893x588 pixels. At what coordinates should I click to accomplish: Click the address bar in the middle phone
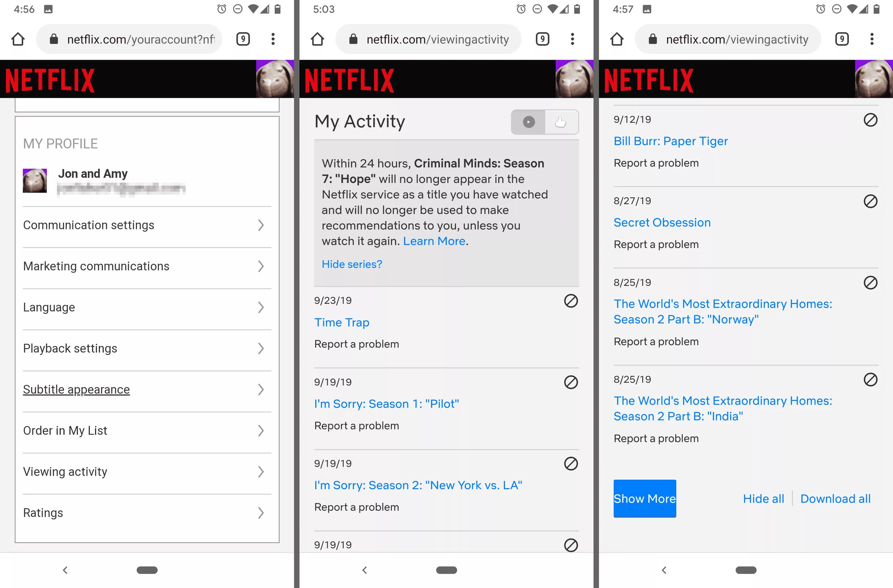pyautogui.click(x=428, y=39)
